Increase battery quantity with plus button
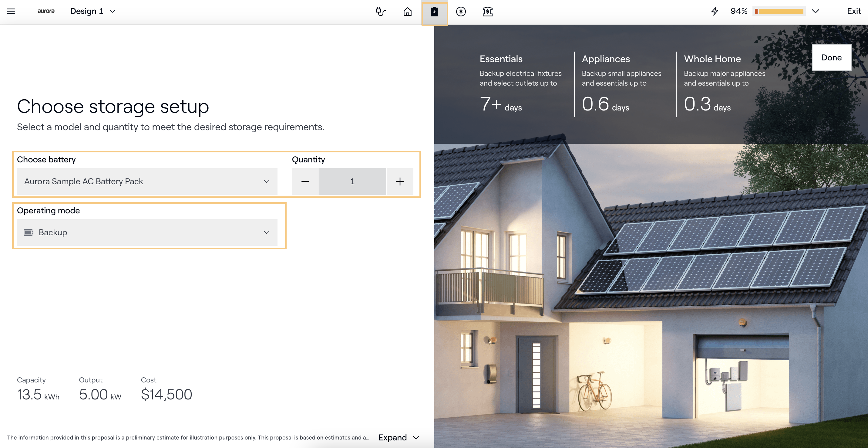 point(400,182)
